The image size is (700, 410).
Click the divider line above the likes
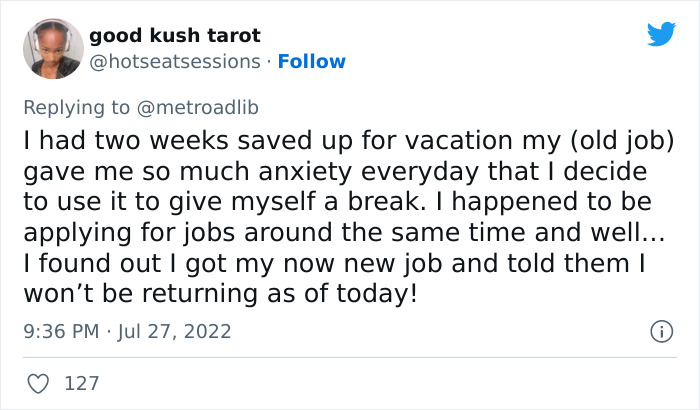[350, 357]
